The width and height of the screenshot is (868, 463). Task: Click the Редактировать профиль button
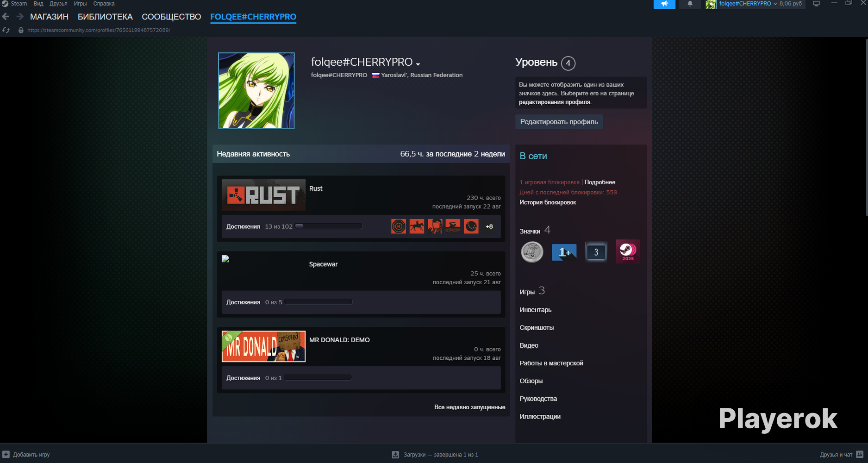coord(559,122)
